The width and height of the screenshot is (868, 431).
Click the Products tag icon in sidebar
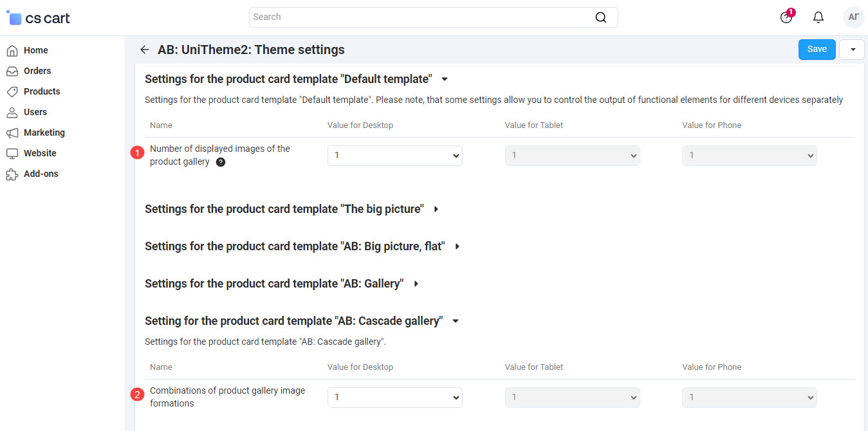[12, 91]
